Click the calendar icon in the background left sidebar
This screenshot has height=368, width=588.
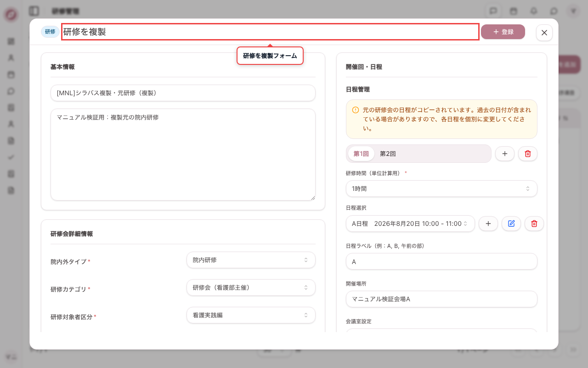pyautogui.click(x=11, y=75)
